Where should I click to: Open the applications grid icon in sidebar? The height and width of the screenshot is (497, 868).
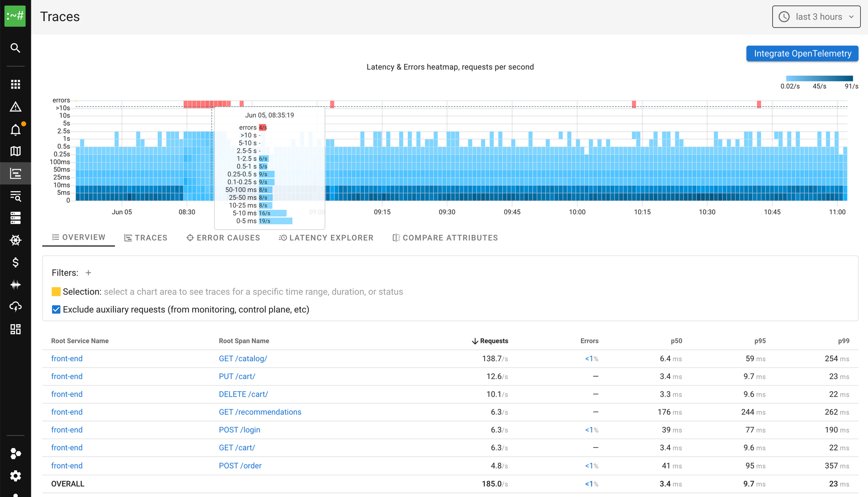tap(15, 84)
